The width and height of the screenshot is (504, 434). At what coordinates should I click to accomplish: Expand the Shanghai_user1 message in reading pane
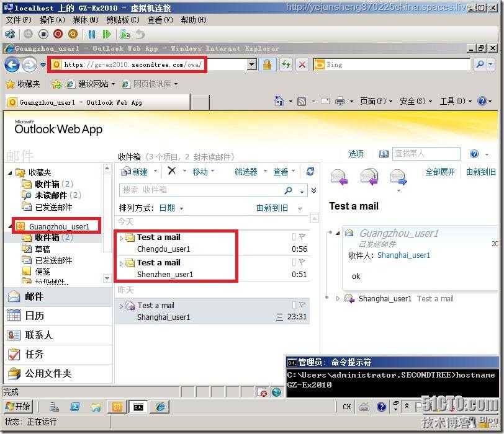(x=338, y=299)
